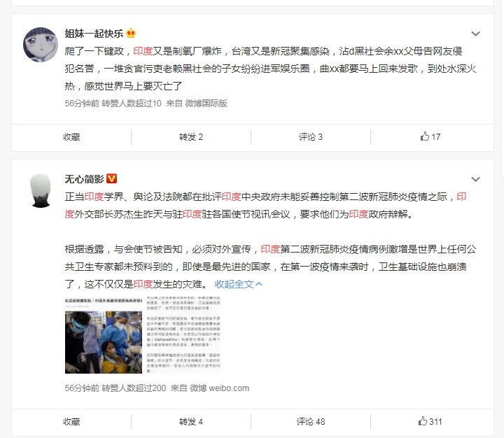Open 转发 4 repost option
This screenshot has height=438, width=504.
point(191,422)
